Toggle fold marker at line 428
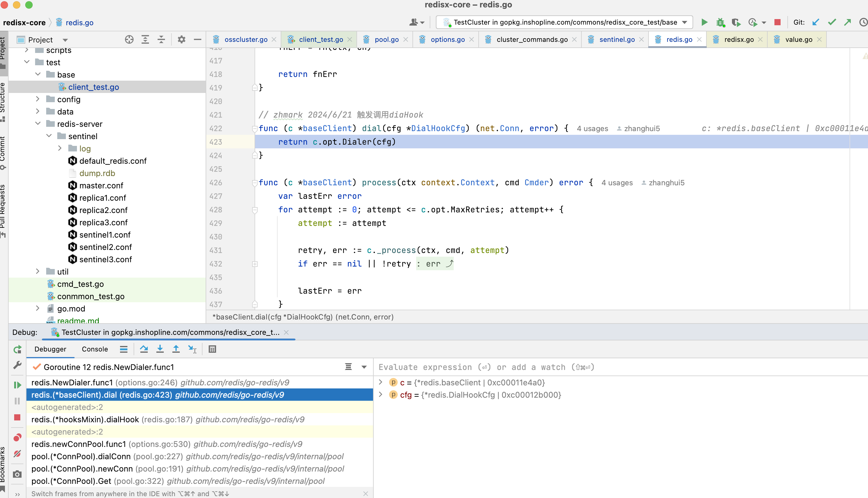Viewport: 868px width, 498px height. pos(255,210)
